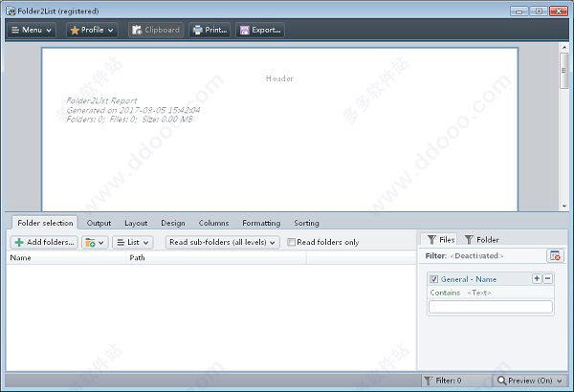Viewport: 574px width, 392px height.
Task: Click the preview scroll up arrow
Action: pyautogui.click(x=564, y=48)
